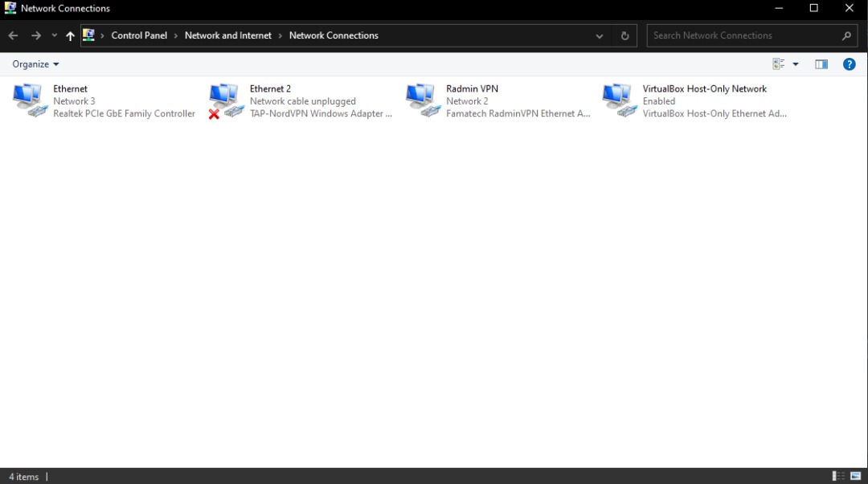This screenshot has width=868, height=484.
Task: Click the Famatech RadminVPN Ethernet adapter text
Action: click(x=518, y=113)
